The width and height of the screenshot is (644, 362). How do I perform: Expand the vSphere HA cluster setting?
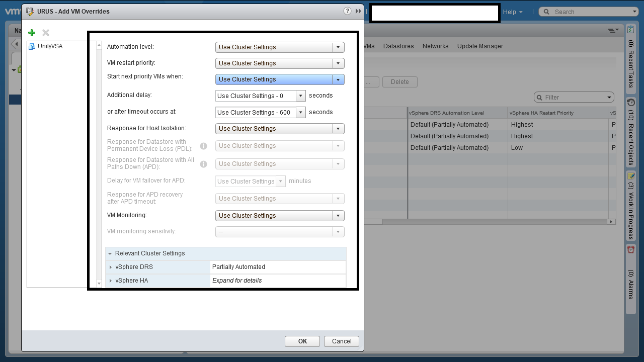click(x=111, y=281)
